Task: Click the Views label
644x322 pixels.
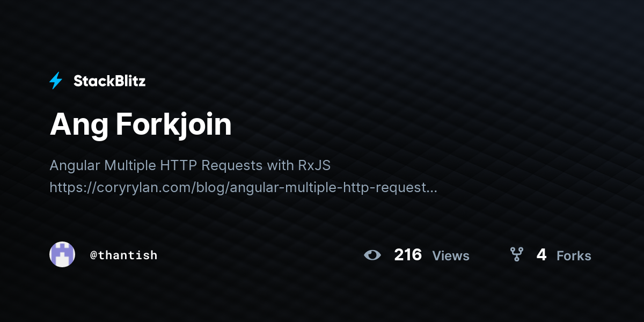Action: 451,256
